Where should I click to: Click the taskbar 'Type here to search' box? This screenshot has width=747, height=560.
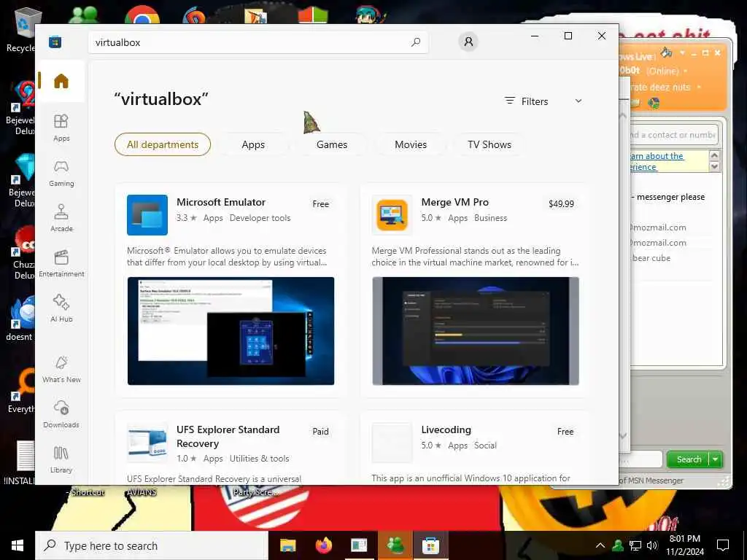tap(152, 545)
